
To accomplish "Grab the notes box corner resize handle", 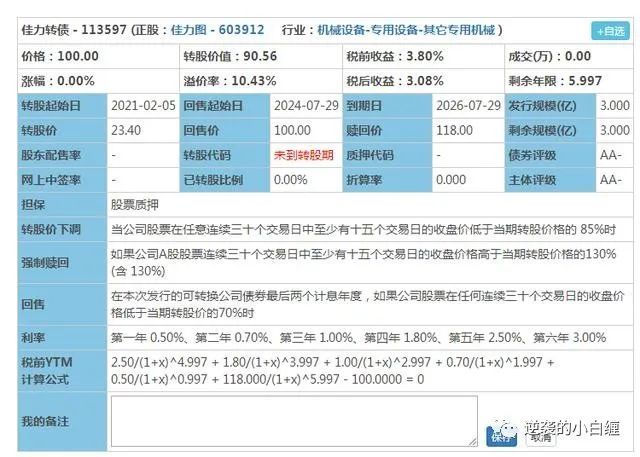I will click(x=473, y=441).
